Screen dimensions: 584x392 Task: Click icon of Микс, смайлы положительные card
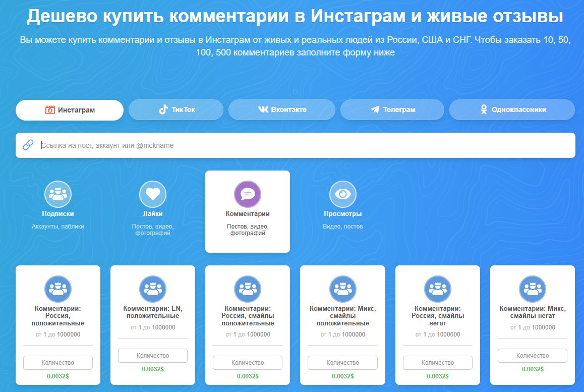[x=342, y=289]
